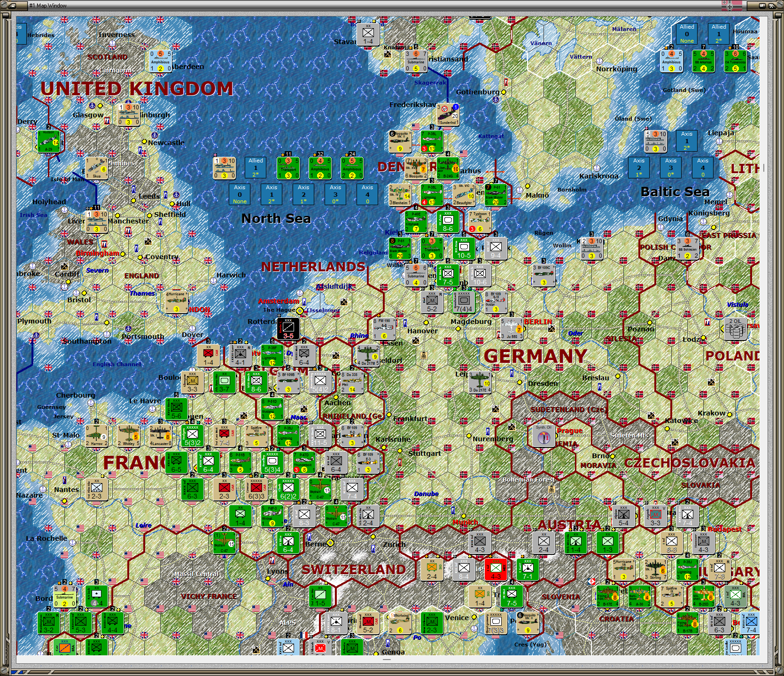Select the Typhoon aircraft counter
Screen dimensions: 784x676
[480, 222]
